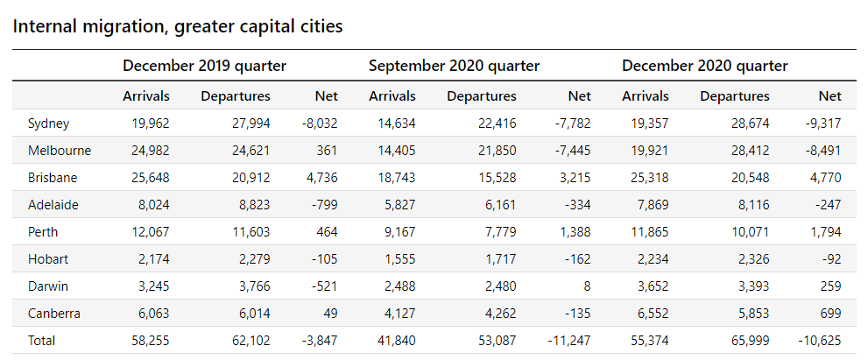Image resolution: width=868 pixels, height=360 pixels.
Task: Select the Canberra row label
Action: click(53, 314)
